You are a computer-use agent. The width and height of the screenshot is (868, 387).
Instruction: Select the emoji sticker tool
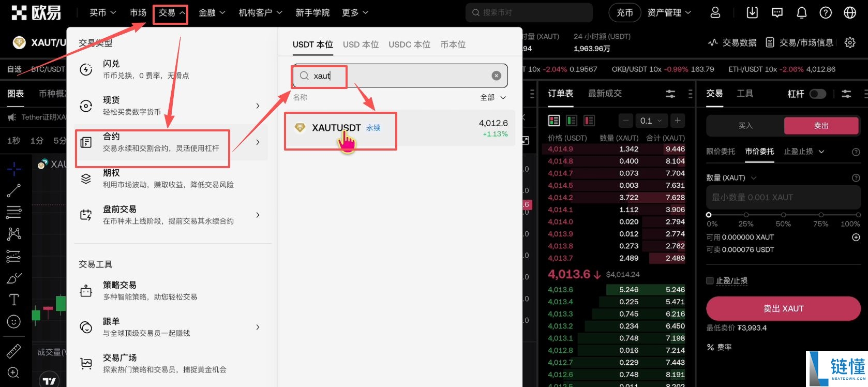click(14, 321)
